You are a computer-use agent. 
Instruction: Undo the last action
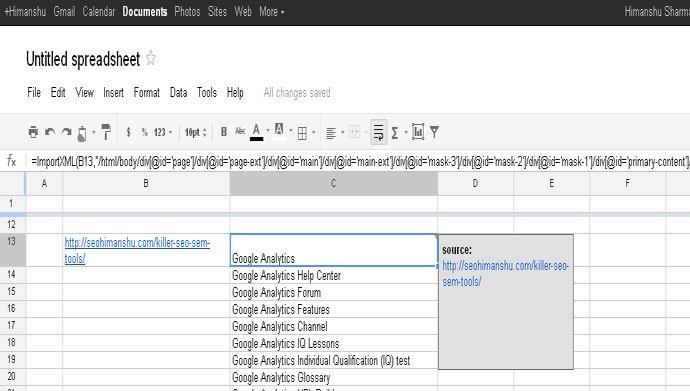[x=50, y=132]
